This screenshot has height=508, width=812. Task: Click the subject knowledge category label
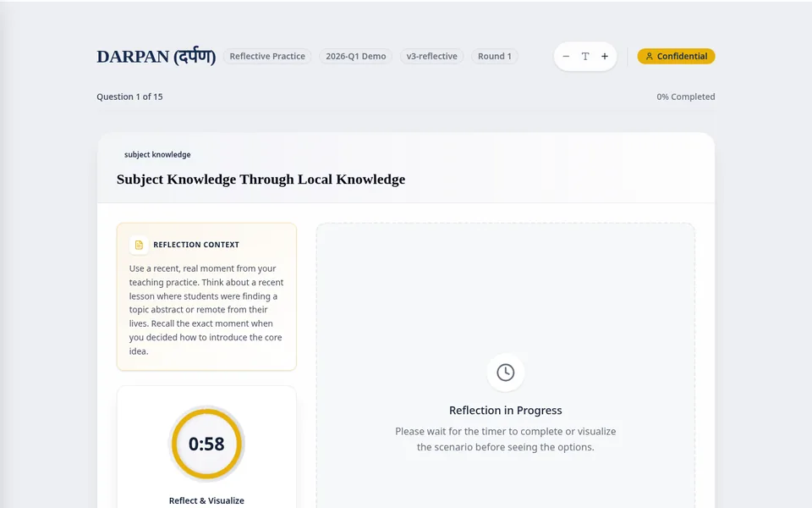(157, 154)
